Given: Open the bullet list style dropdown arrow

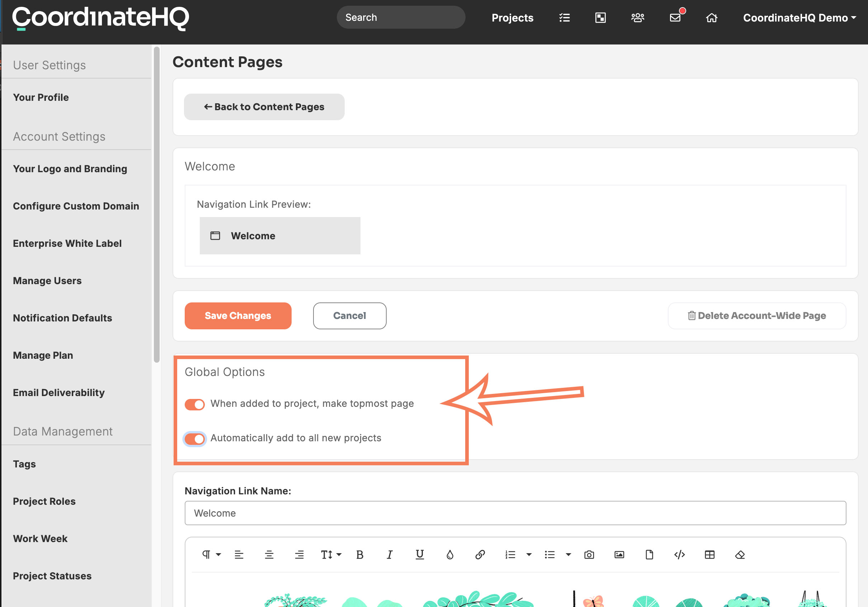Looking at the screenshot, I should click(568, 554).
